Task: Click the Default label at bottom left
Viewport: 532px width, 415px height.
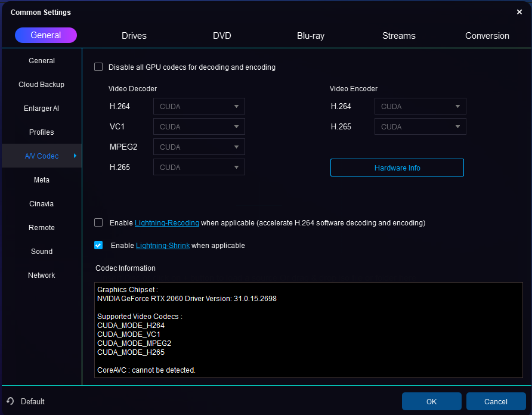Action: (33, 401)
